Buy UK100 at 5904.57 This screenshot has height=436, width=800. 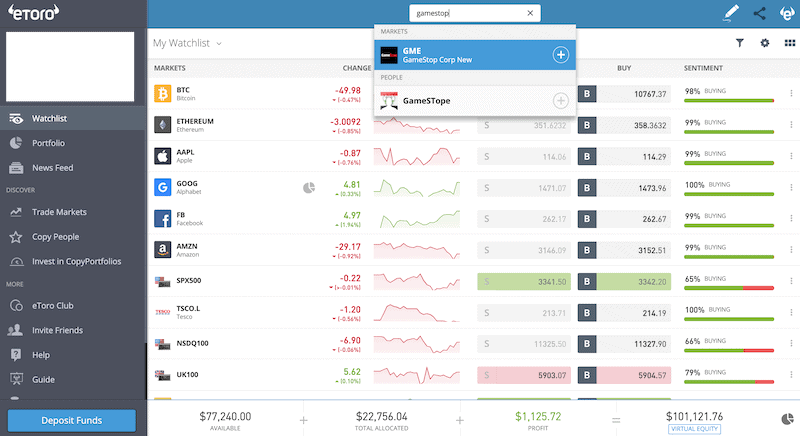624,375
